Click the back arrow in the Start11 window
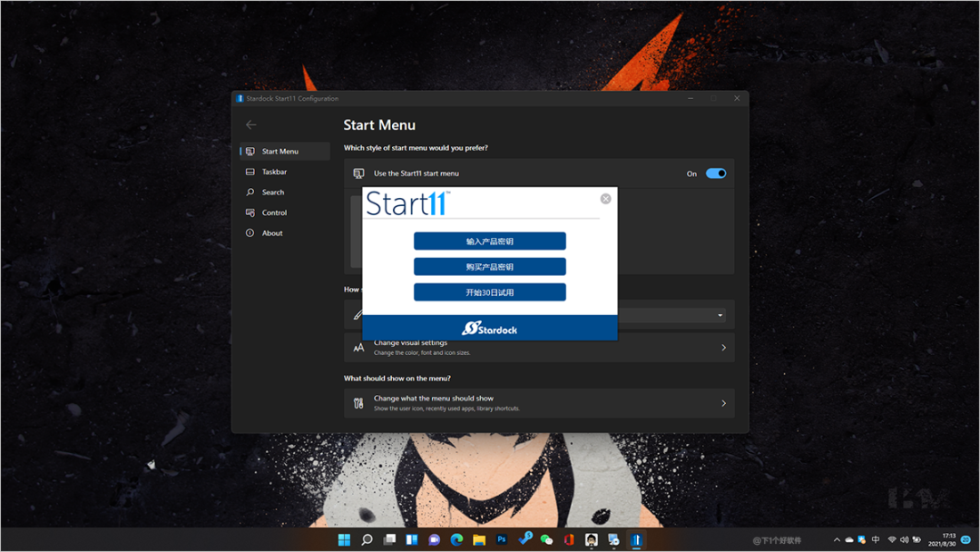Viewport: 980px width, 552px height. (251, 125)
